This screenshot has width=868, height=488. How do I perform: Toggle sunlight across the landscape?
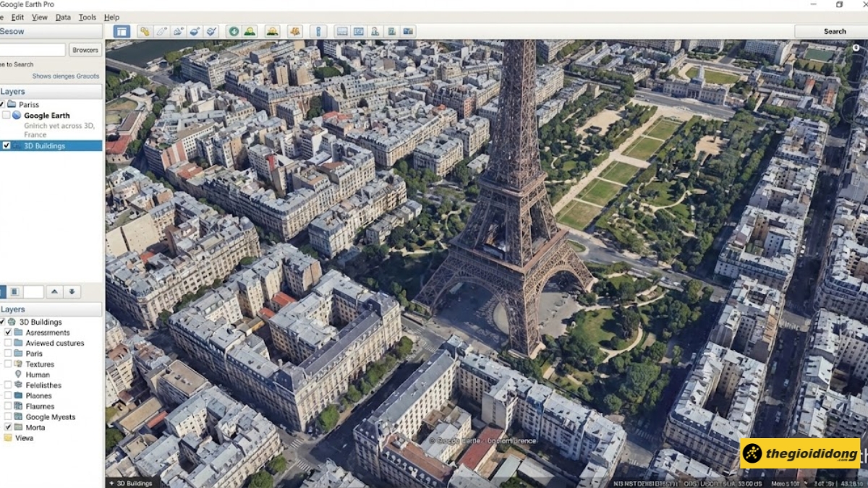250,31
